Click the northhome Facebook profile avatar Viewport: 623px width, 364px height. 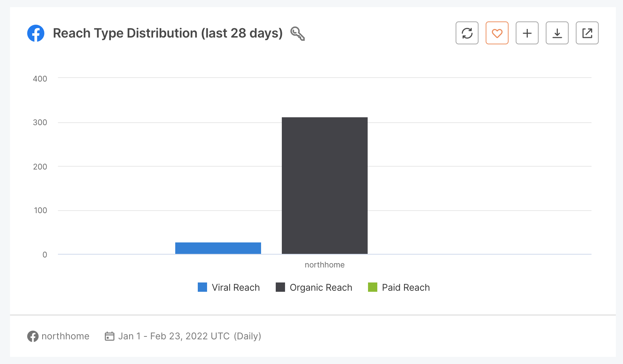[32, 336]
